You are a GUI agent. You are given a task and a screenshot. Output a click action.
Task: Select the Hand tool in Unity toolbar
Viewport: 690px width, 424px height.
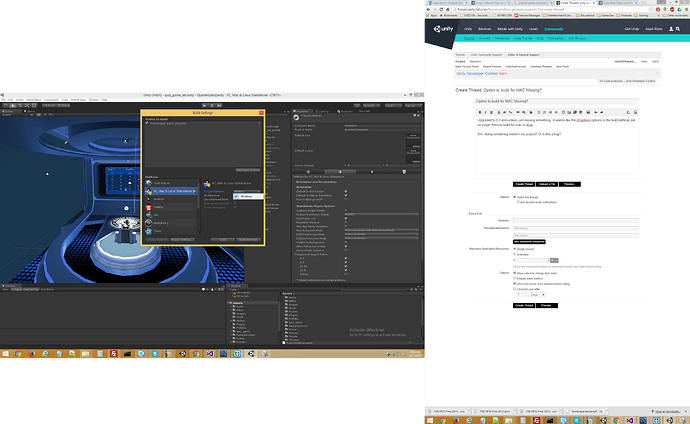tap(6, 106)
